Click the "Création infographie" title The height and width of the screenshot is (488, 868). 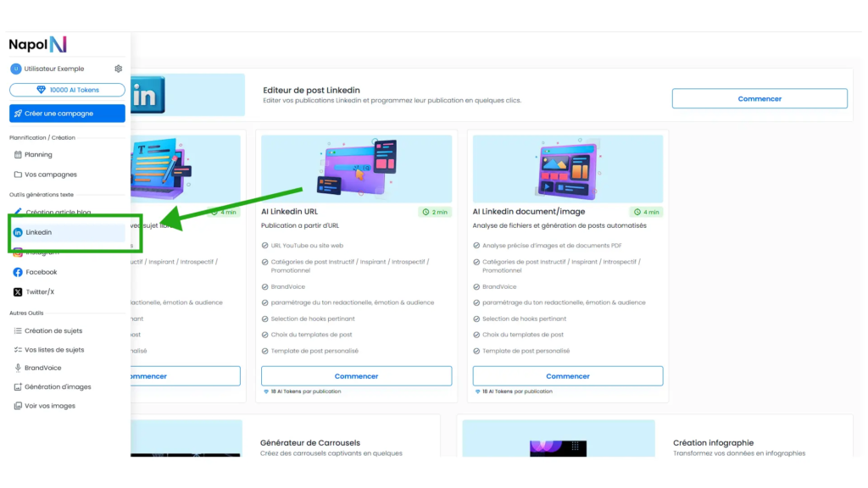(713, 442)
